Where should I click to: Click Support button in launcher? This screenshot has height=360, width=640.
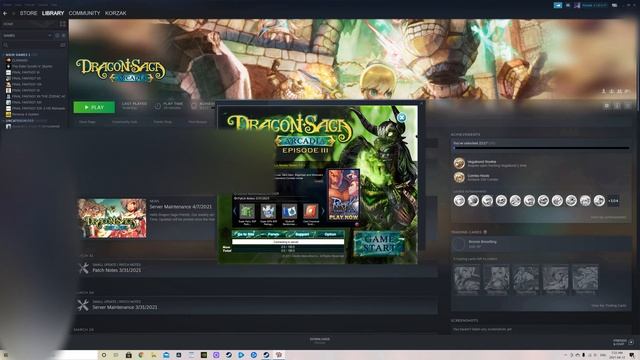(302, 234)
